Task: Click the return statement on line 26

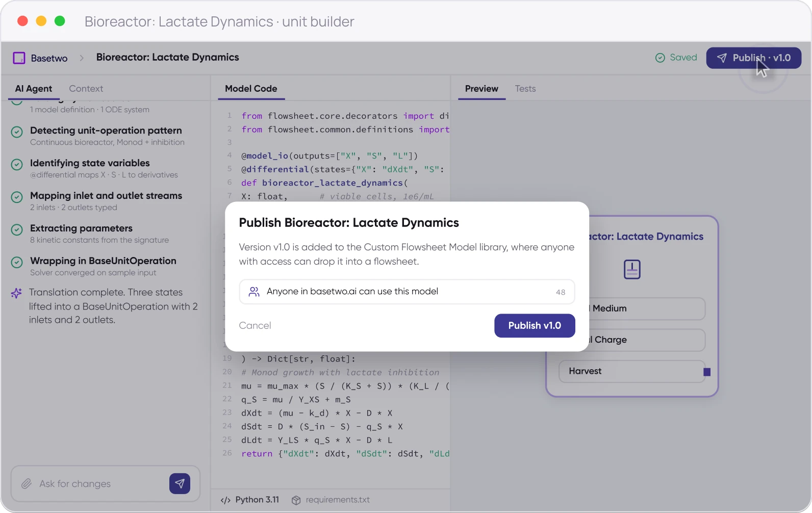Action: coord(345,454)
